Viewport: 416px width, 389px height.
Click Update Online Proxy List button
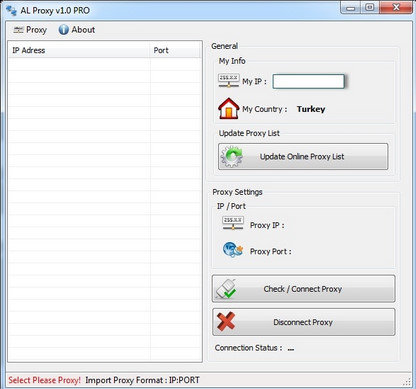[303, 157]
